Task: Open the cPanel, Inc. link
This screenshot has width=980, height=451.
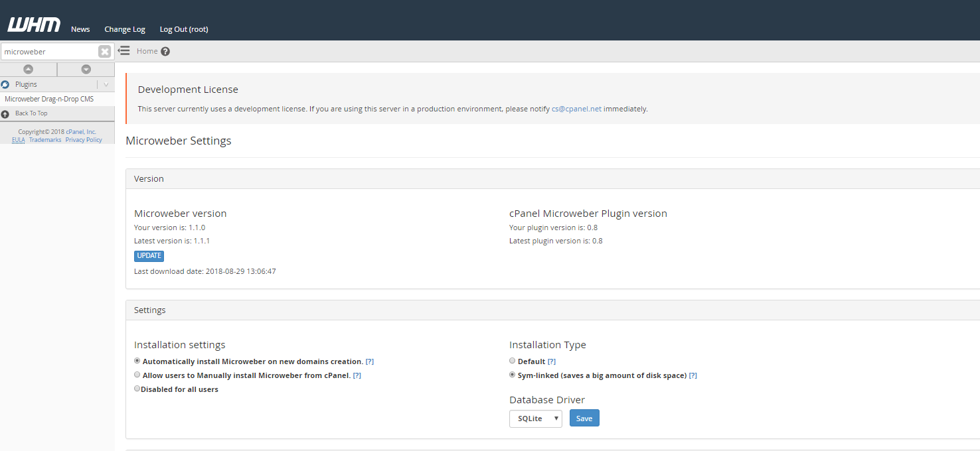Action: pos(81,132)
